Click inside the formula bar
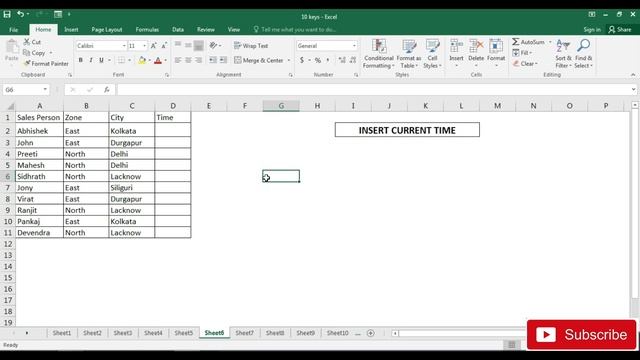640x360 pixels. (x=373, y=89)
